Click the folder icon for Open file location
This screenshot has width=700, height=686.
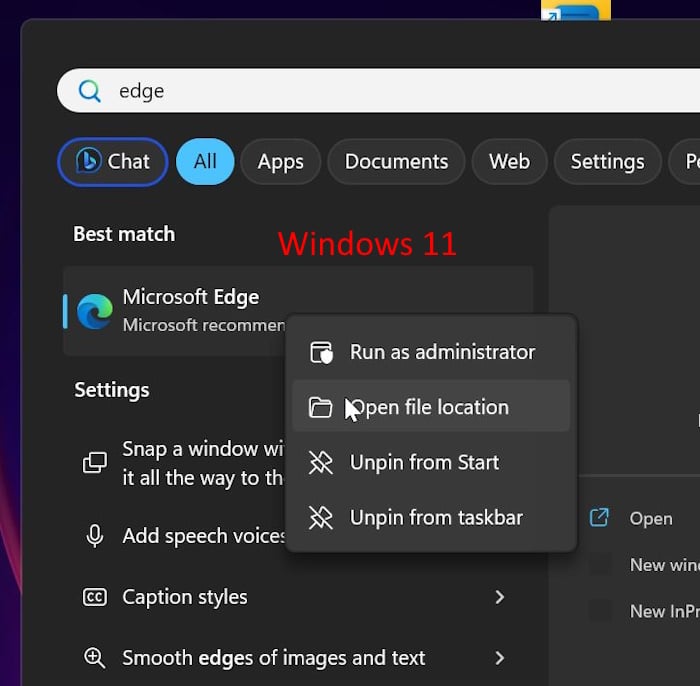pyautogui.click(x=320, y=407)
